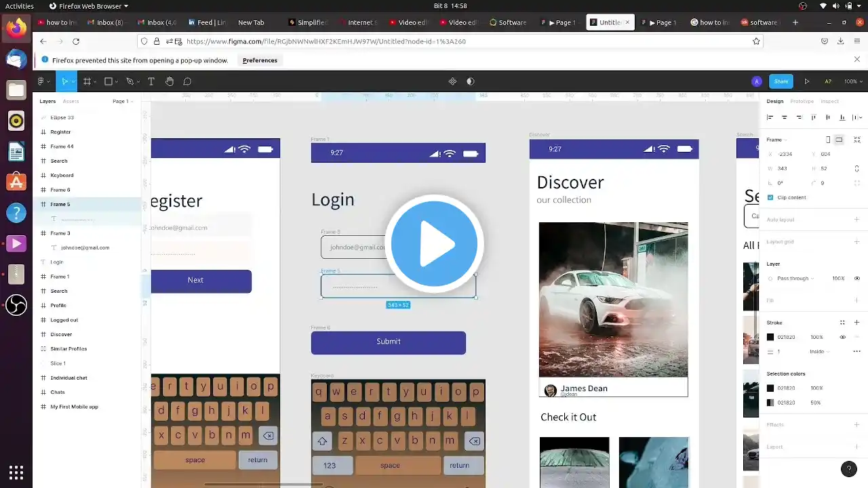Align selection vertical centers
Image resolution: width=868 pixels, height=488 pixels.
[828, 117]
